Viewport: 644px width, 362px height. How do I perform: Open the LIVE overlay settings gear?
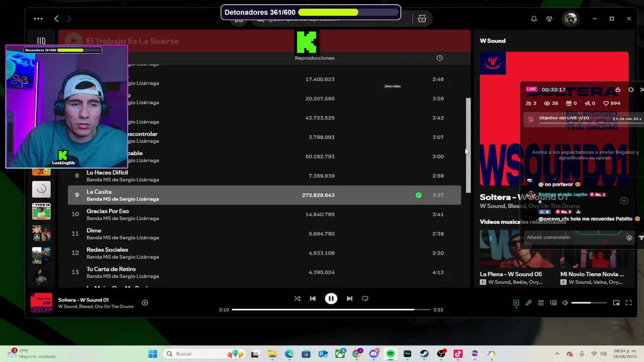coord(631,89)
